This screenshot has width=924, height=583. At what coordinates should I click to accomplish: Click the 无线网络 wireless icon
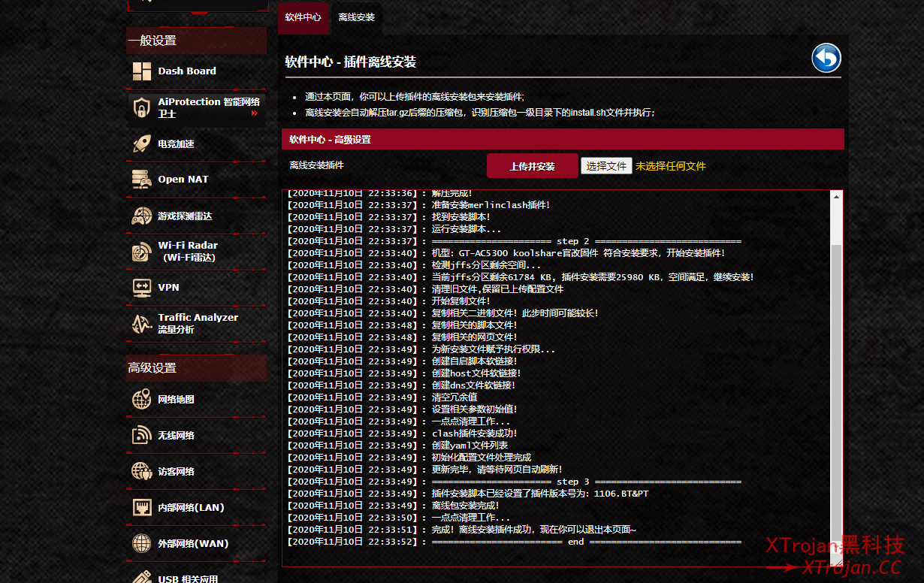pyautogui.click(x=142, y=435)
